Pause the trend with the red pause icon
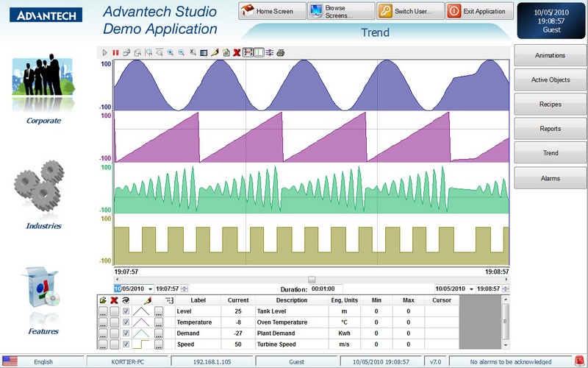The height and width of the screenshot is (368, 588). point(115,53)
